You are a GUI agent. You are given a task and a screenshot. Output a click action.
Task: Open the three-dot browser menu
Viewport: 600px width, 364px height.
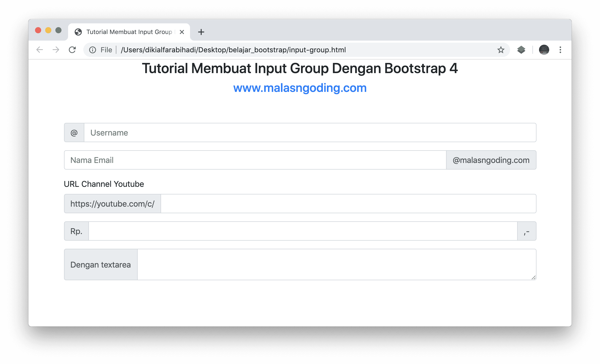point(560,50)
